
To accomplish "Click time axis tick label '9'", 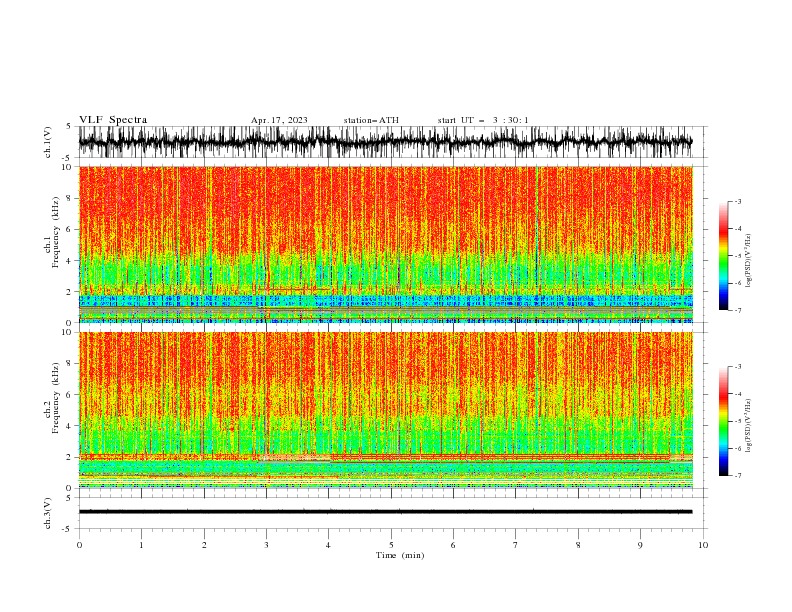I will click(x=640, y=545).
